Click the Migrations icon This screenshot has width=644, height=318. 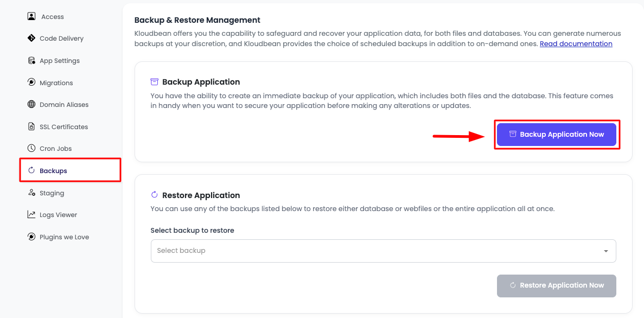(x=31, y=82)
